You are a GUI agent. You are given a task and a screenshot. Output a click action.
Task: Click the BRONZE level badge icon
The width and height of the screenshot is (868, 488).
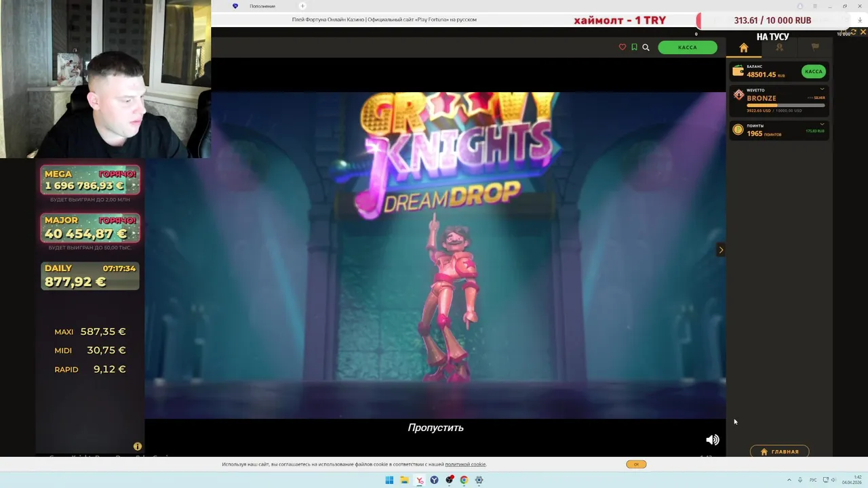pyautogui.click(x=738, y=95)
